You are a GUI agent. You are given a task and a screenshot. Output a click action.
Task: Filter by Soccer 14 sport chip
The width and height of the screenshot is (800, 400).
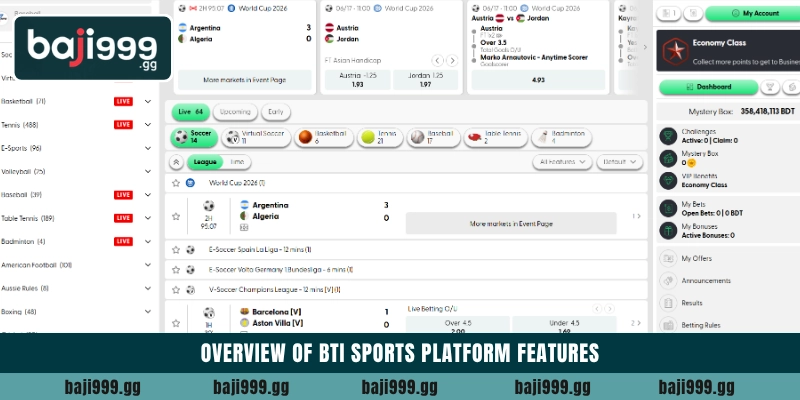click(194, 137)
